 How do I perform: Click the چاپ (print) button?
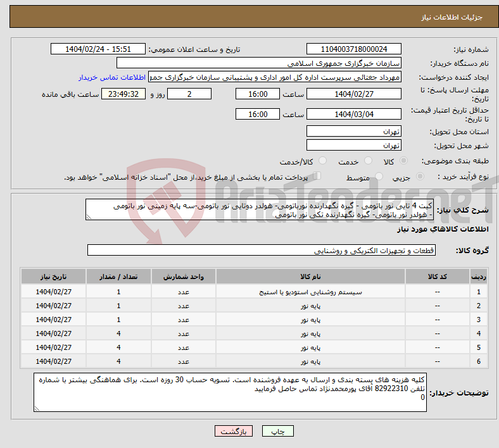(277, 431)
